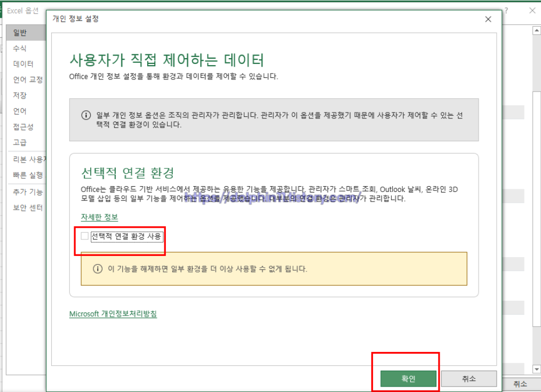
Task: Click the 사용자가 직접 제어하는 데이터 heading
Action: [166, 60]
